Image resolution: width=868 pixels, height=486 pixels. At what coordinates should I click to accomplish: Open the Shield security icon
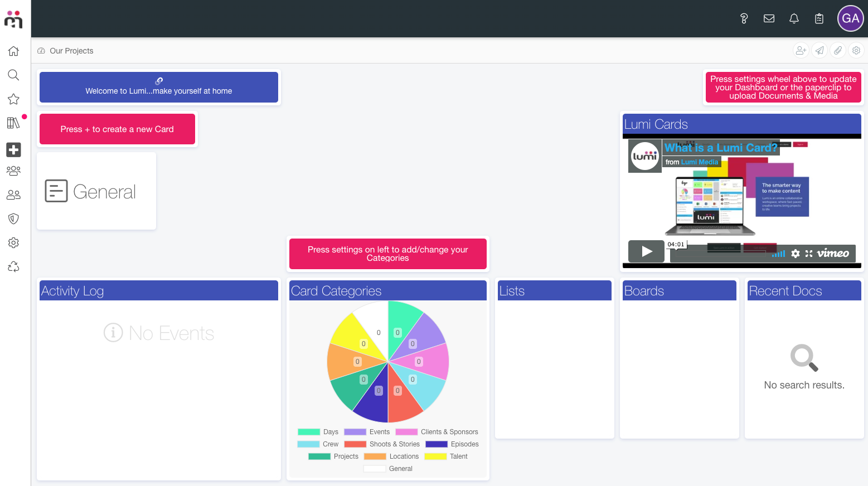coord(13,218)
